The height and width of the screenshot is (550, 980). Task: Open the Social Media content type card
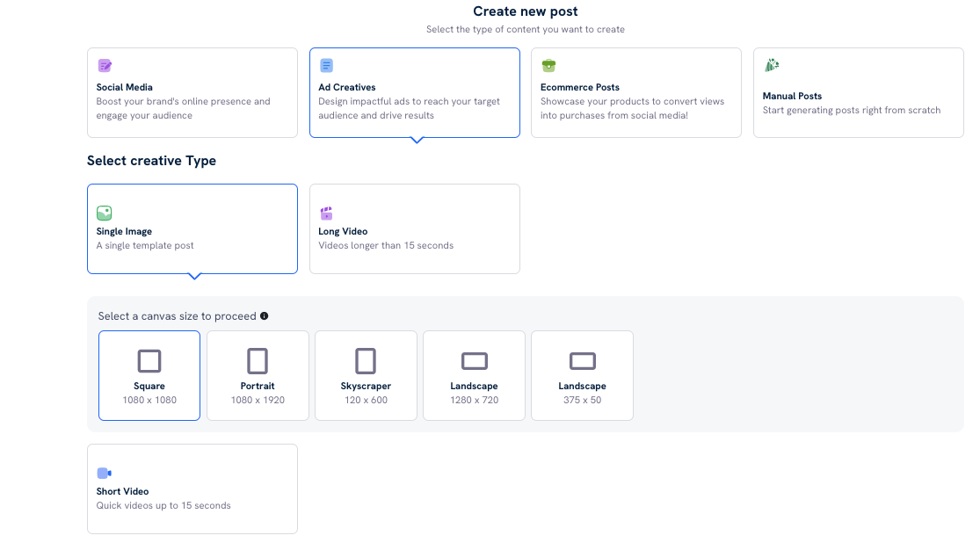coord(192,92)
